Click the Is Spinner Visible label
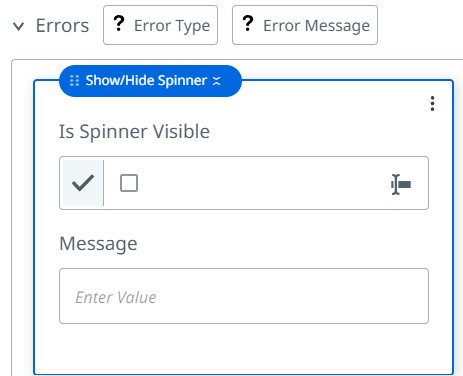463x376 pixels. click(134, 131)
